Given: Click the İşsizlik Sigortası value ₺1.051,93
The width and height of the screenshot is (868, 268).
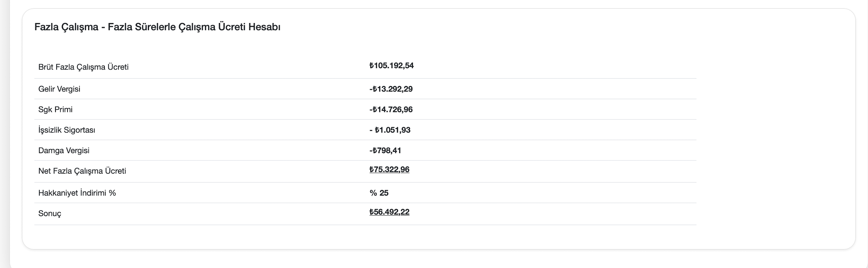Looking at the screenshot, I should (392, 130).
